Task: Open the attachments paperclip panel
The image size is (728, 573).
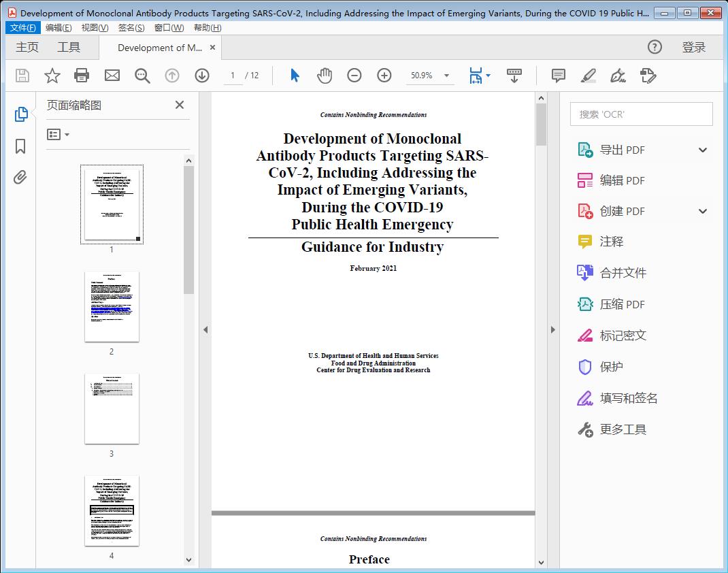Action: [x=20, y=178]
